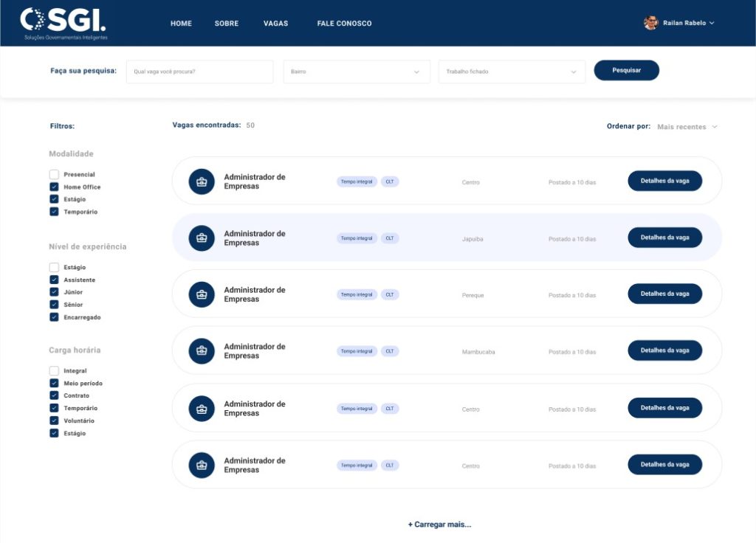The height and width of the screenshot is (543, 756).
Task: Click the 'CLT' tag on the Japuíba listing
Action: pos(390,238)
